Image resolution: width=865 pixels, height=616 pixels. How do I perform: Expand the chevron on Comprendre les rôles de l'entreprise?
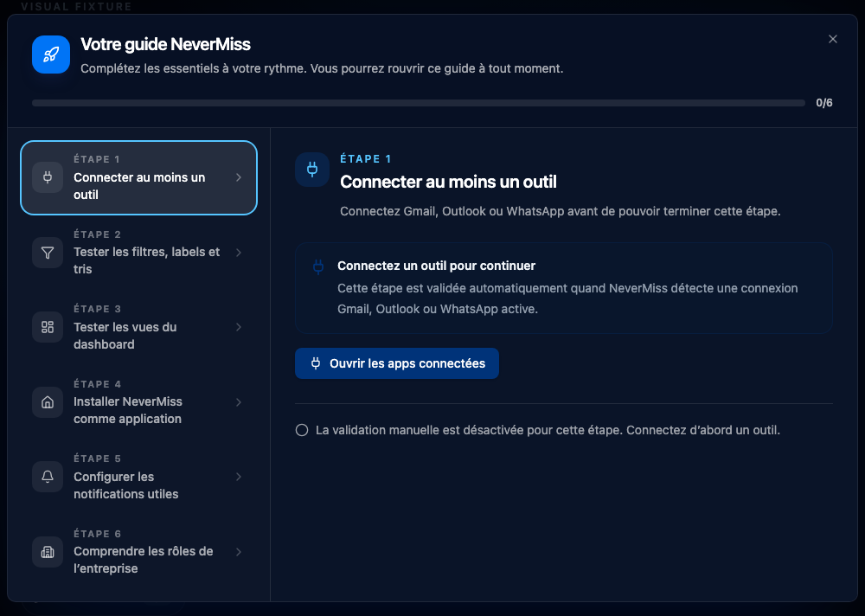click(x=239, y=551)
